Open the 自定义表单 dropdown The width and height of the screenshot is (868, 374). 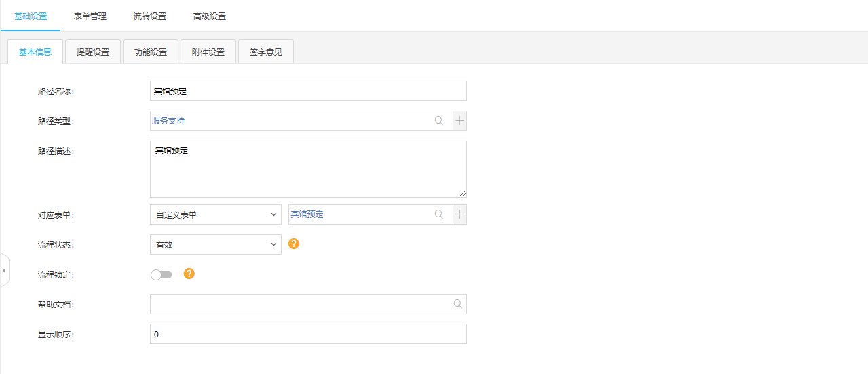[215, 214]
